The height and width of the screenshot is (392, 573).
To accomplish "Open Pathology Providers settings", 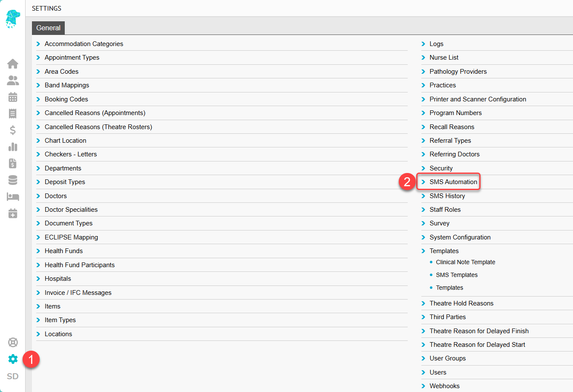I will click(x=458, y=72).
